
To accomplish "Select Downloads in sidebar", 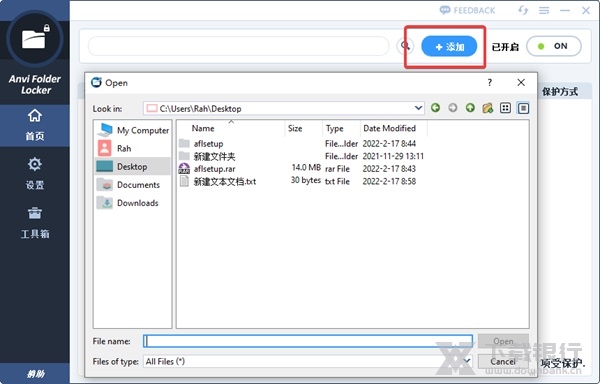I will click(132, 203).
